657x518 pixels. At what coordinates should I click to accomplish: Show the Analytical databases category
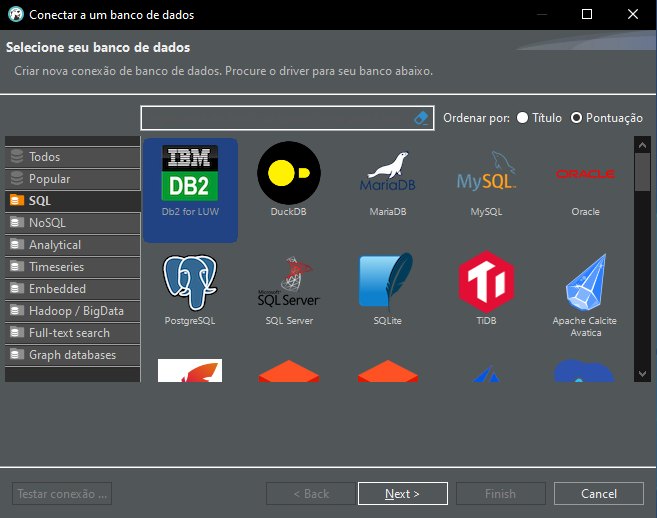point(72,245)
